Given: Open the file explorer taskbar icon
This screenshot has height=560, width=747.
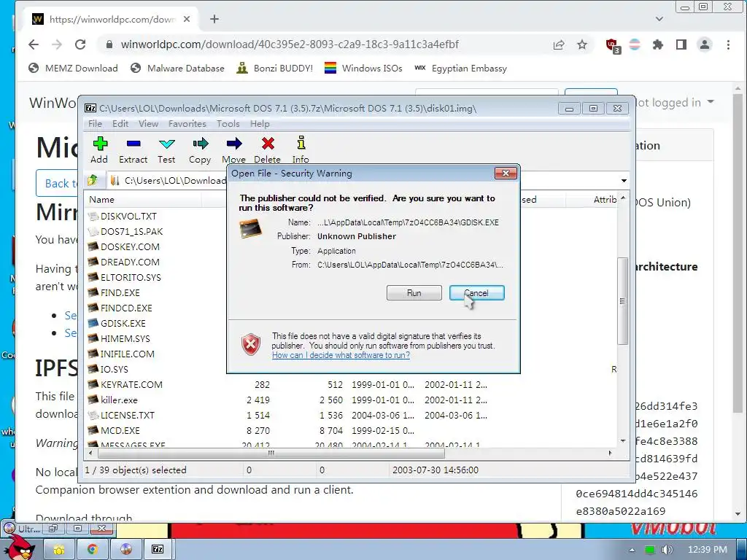Looking at the screenshot, I should (59, 549).
